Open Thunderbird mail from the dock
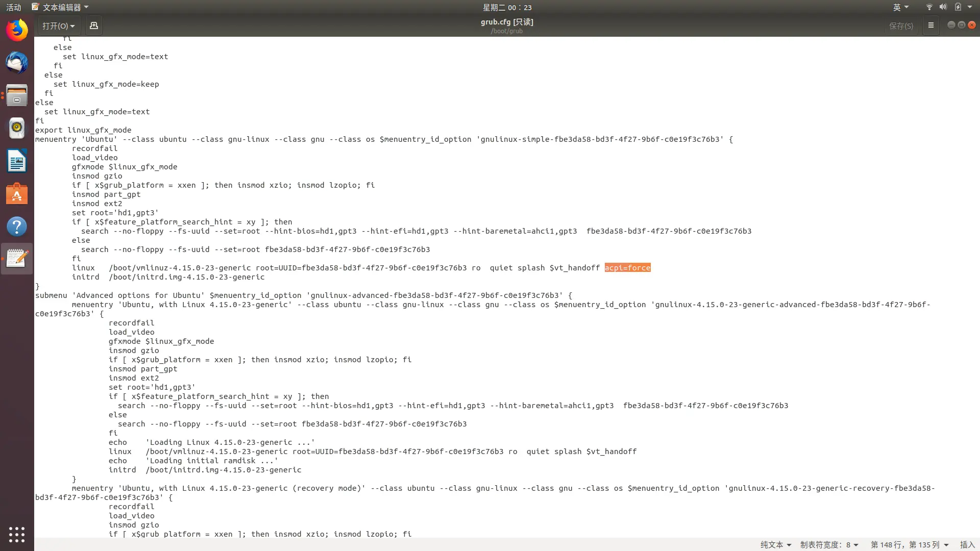The image size is (980, 551). (x=17, y=63)
